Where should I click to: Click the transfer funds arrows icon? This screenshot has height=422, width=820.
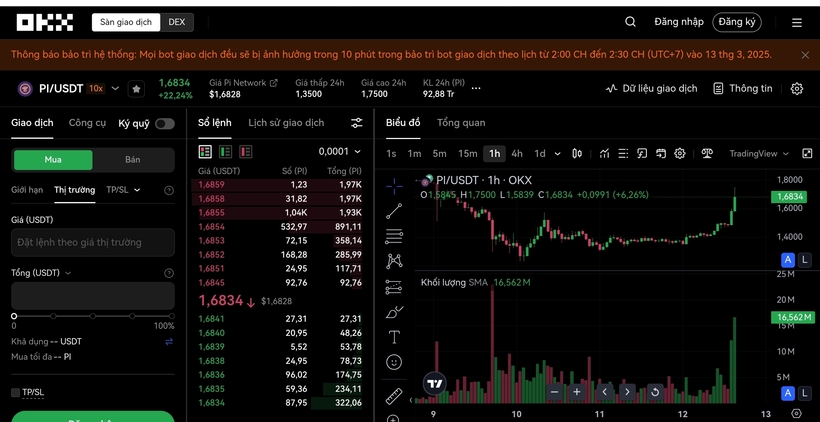(169, 341)
